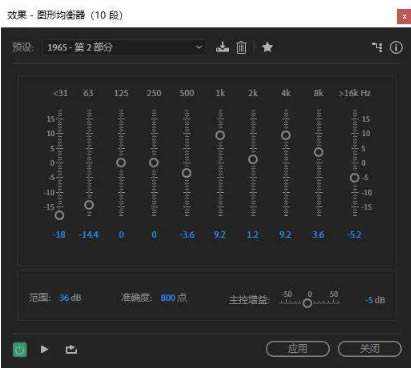This screenshot has width=411, height=368.
Task: Click the 主控增益 label
Action: pyautogui.click(x=249, y=300)
